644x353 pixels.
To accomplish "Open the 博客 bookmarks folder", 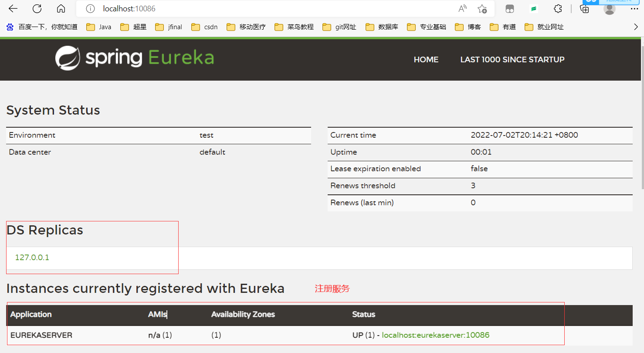I will tap(468, 27).
